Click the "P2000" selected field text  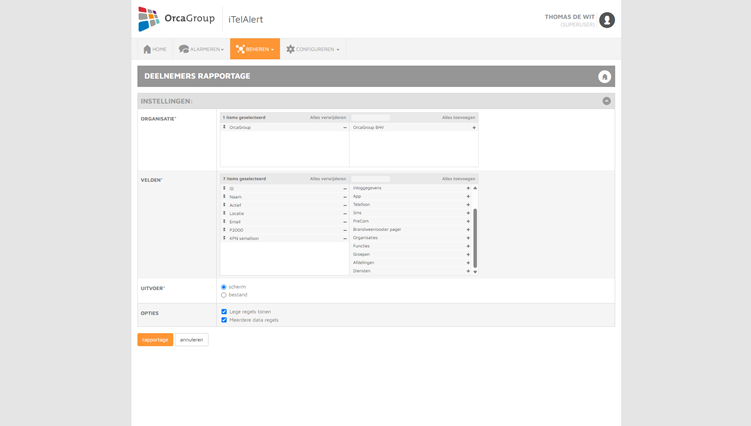coord(236,230)
